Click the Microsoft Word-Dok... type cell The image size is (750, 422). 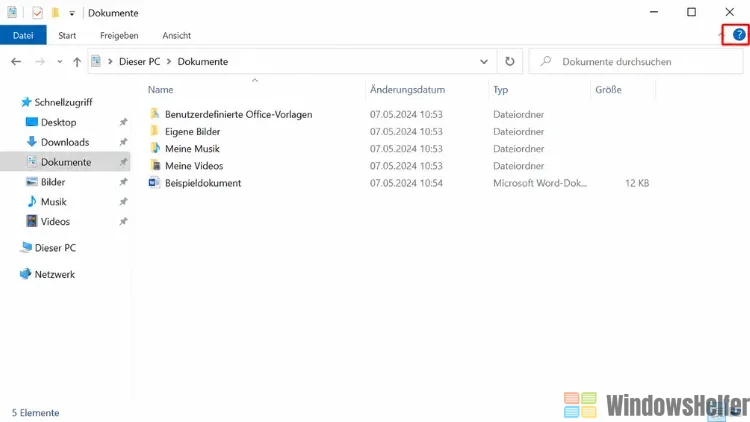click(x=540, y=183)
